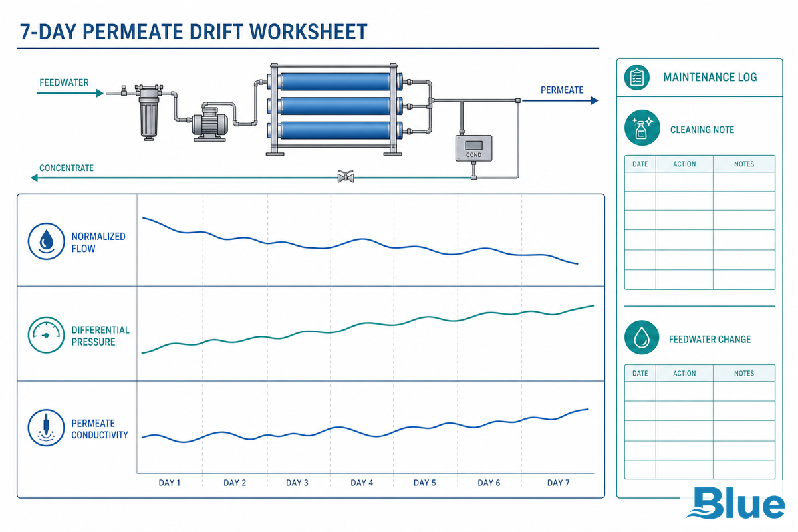Click the concentrate line control valve
798x532 pixels.
(x=345, y=177)
